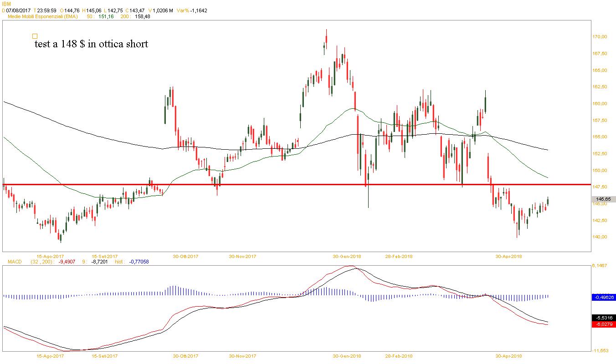The width and height of the screenshot is (616, 364).
Task: Click the current price tag 145,65
Action: (604, 199)
